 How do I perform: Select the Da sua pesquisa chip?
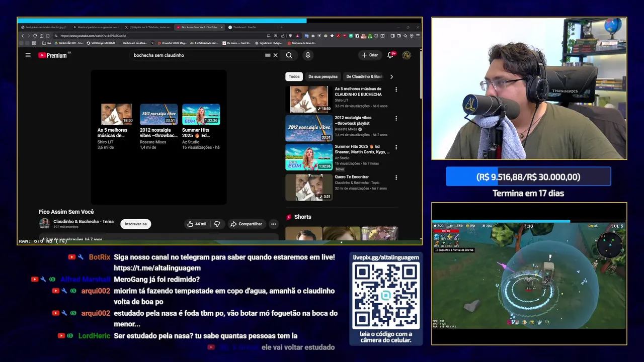(x=323, y=76)
